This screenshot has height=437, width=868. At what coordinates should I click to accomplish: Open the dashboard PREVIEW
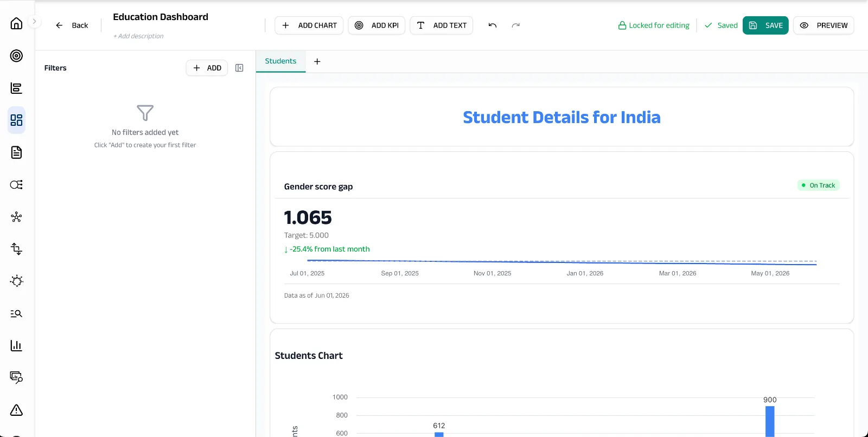824,25
